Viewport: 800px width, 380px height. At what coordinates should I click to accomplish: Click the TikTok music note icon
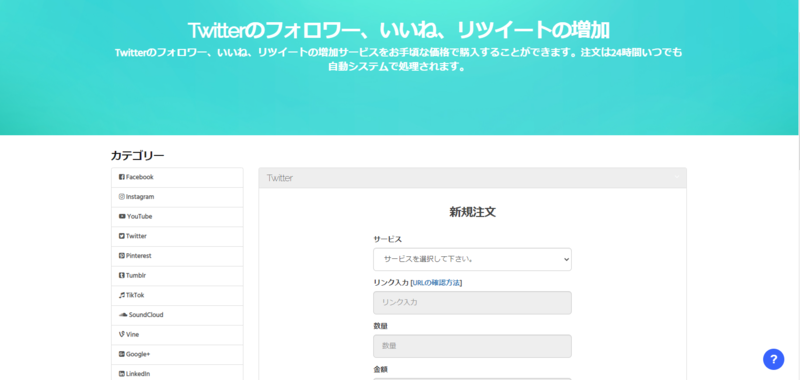pos(121,295)
